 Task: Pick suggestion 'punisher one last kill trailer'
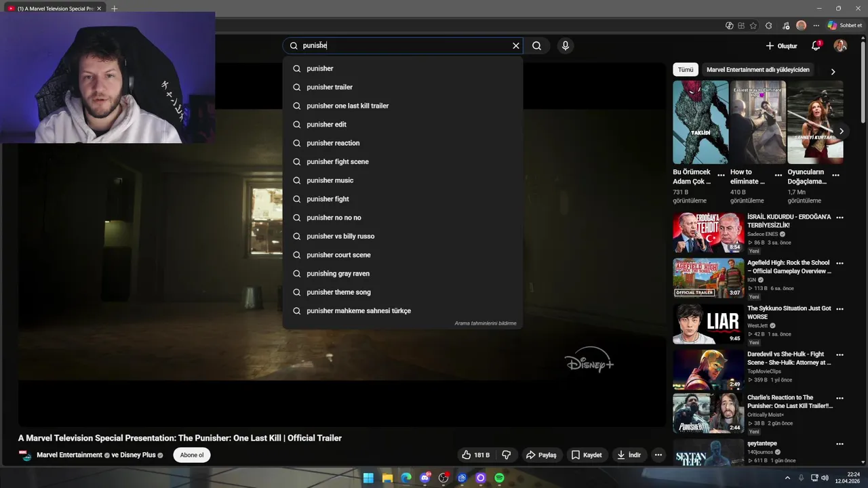click(403, 106)
